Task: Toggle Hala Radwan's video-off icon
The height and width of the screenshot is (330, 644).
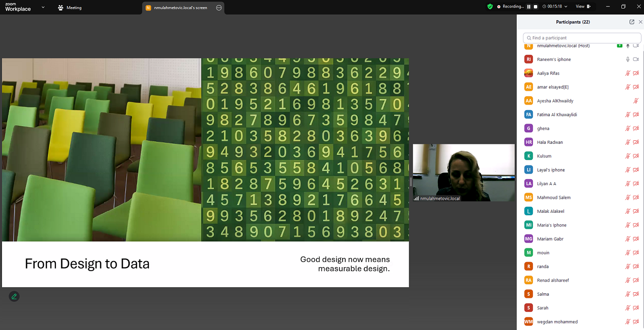Action: (x=636, y=142)
